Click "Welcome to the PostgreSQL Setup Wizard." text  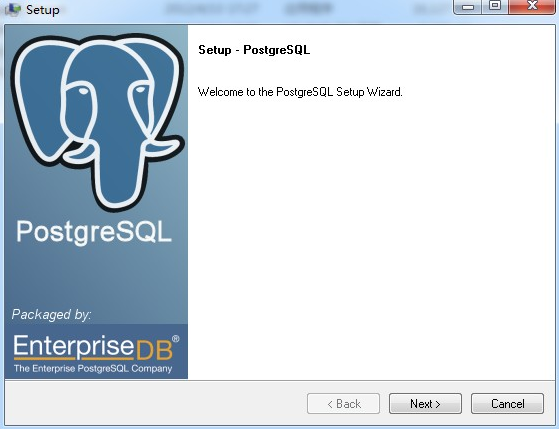(300, 92)
